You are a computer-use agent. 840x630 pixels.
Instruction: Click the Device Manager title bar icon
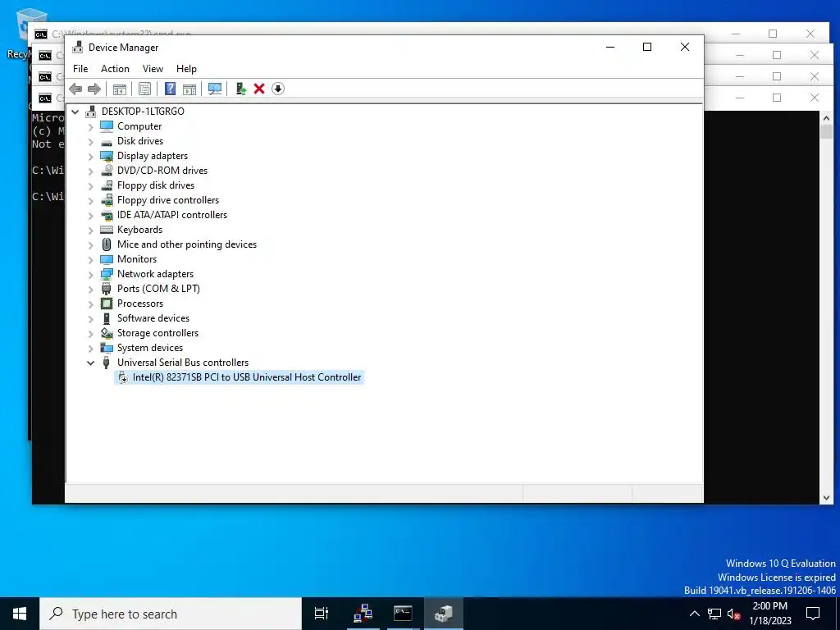[78, 47]
